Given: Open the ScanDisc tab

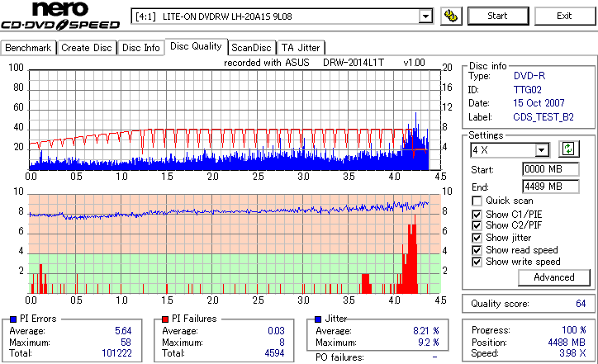Looking at the screenshot, I should [x=251, y=48].
